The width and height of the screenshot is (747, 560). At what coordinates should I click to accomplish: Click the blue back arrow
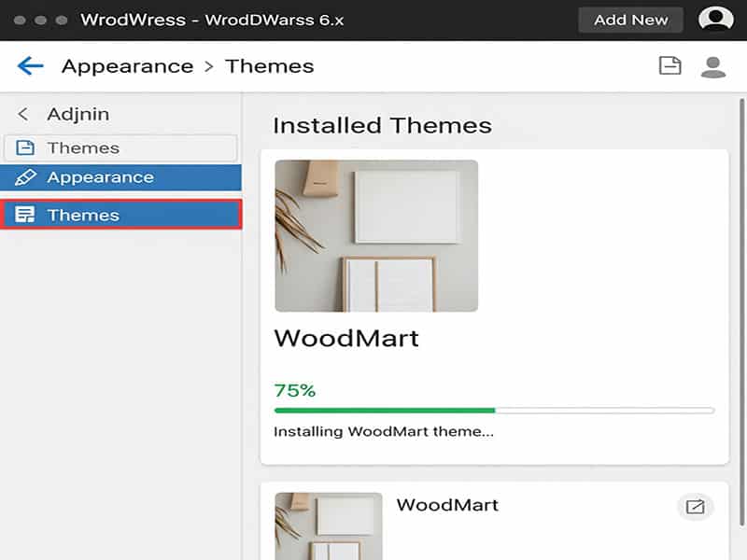click(31, 65)
